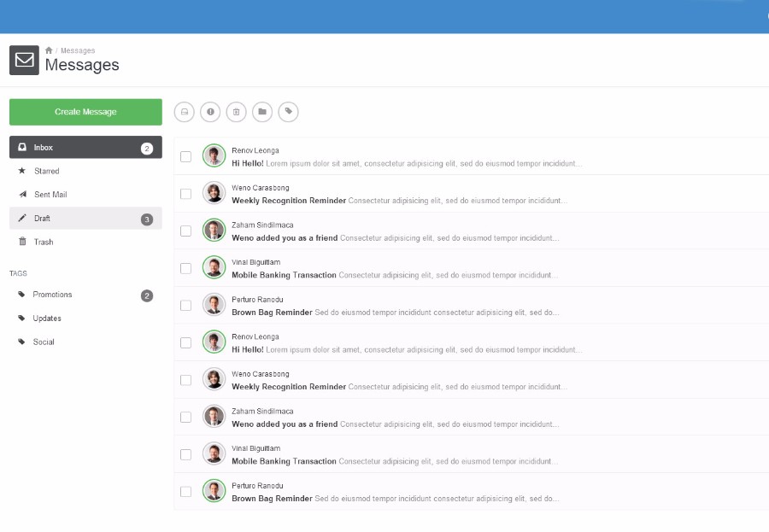The height and width of the screenshot is (532, 769).
Task: Click the tag icon in the message toolbar
Action: tap(289, 112)
